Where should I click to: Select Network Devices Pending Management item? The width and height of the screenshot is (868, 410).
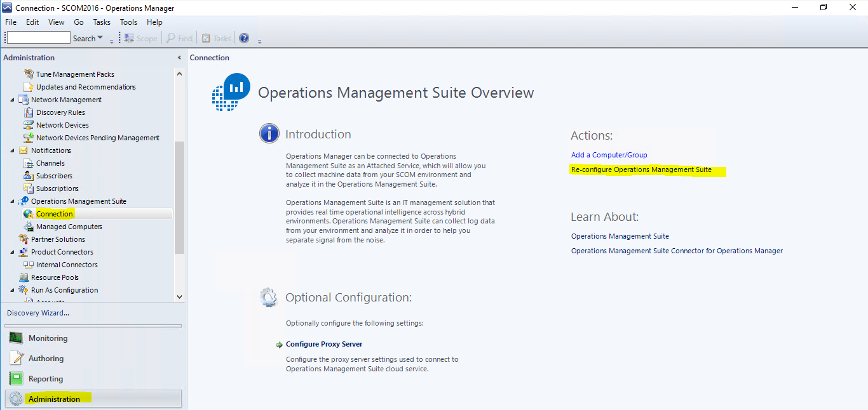(x=97, y=138)
